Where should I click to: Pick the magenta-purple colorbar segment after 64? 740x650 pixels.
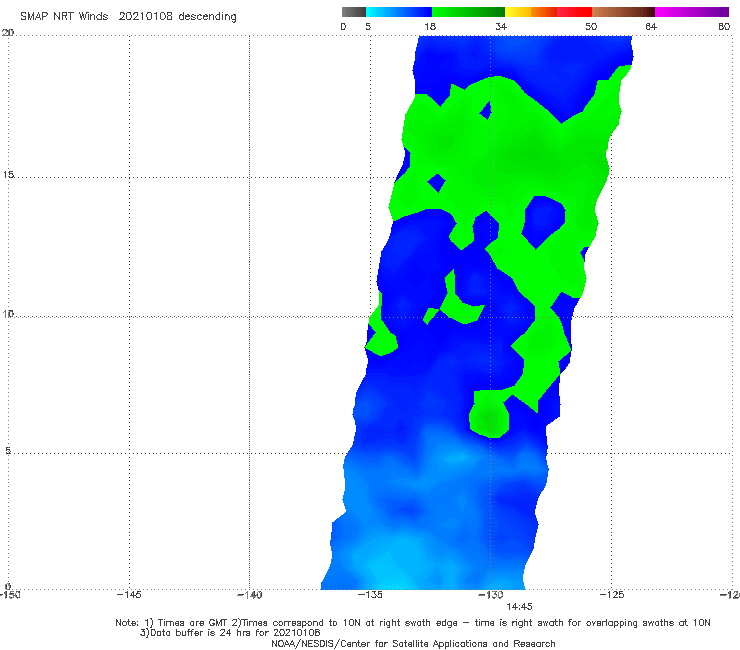point(692,12)
